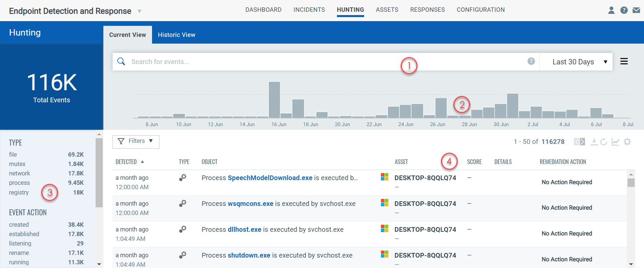The image size is (644, 268).
Task: Open the hamburger menu beside date range
Action: (624, 61)
